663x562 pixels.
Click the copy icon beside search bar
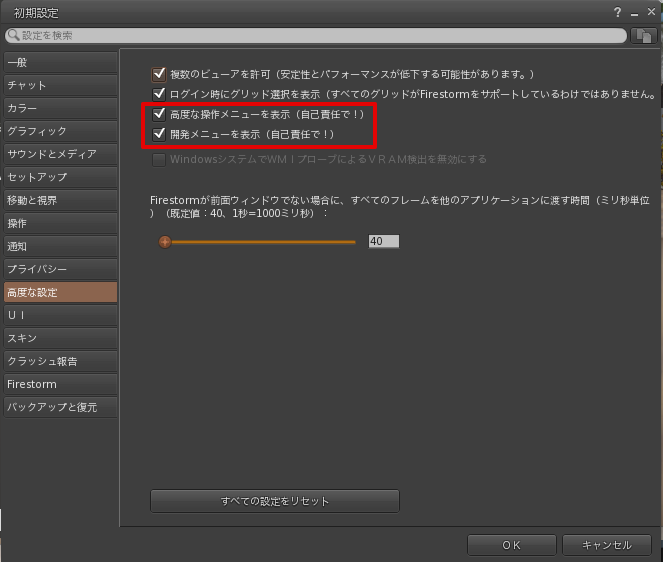click(644, 36)
